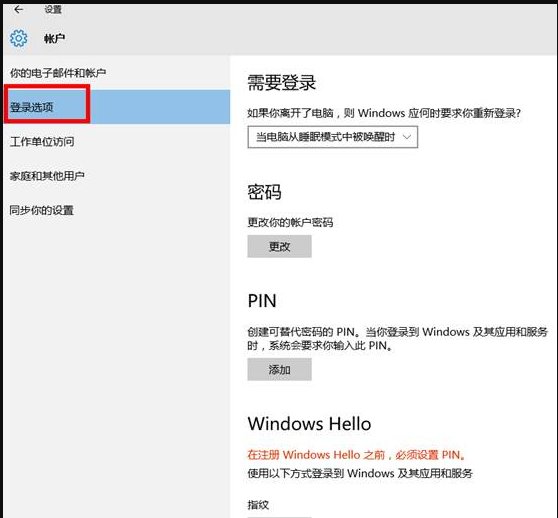
Task: Expand the 当电脑从睡眠模式中被唤醒时 dropdown
Action: [x=333, y=137]
